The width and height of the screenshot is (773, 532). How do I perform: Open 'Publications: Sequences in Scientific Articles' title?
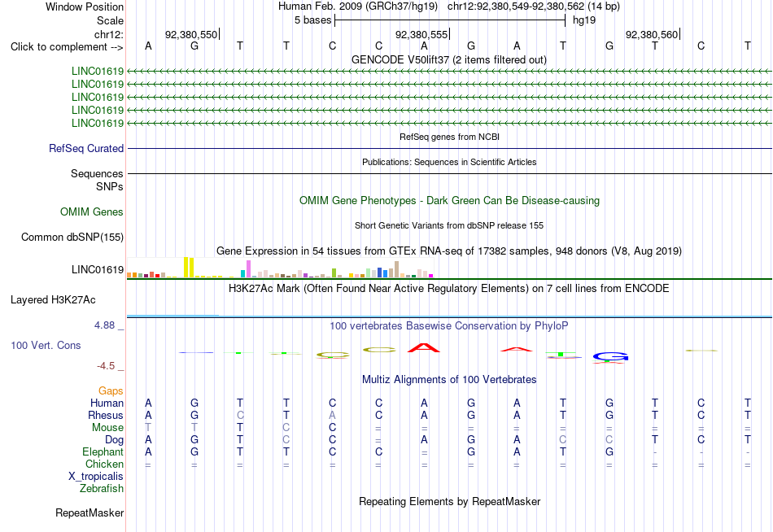[x=449, y=162]
